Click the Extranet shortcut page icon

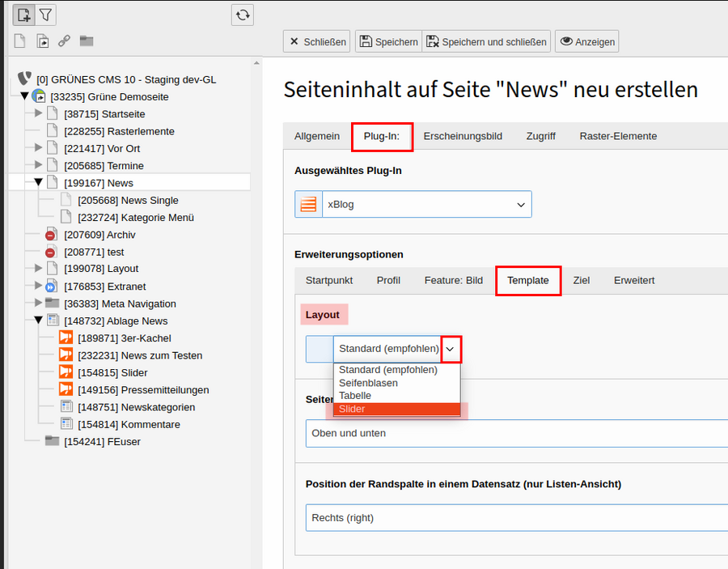(51, 287)
